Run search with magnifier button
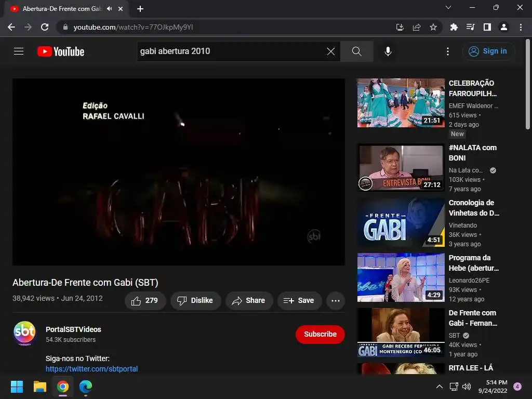532x399 pixels. click(x=356, y=51)
